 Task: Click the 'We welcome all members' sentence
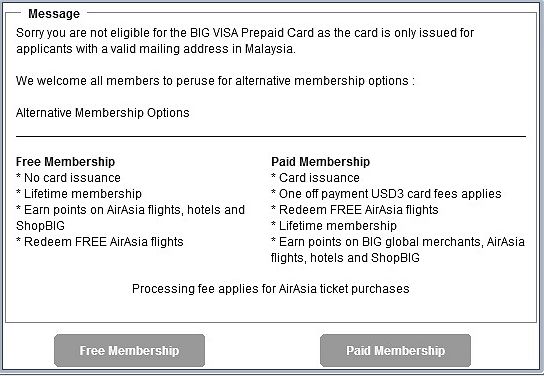pyautogui.click(x=215, y=81)
